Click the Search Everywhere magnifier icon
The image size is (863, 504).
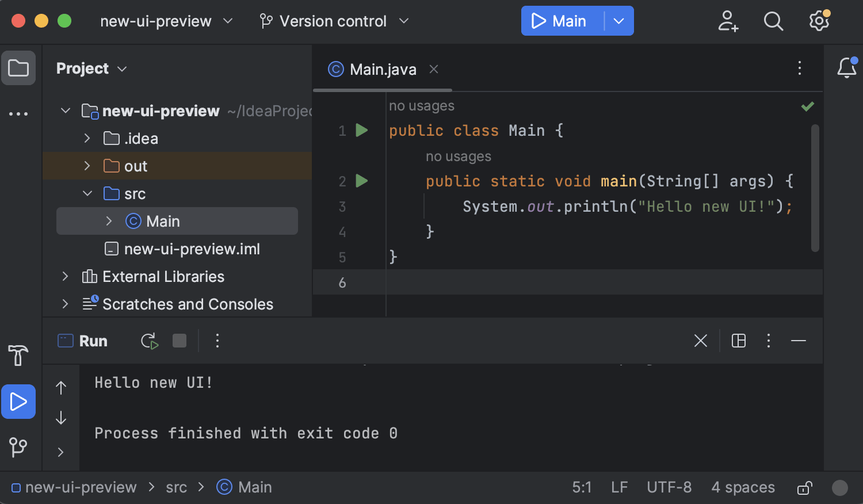(x=773, y=21)
